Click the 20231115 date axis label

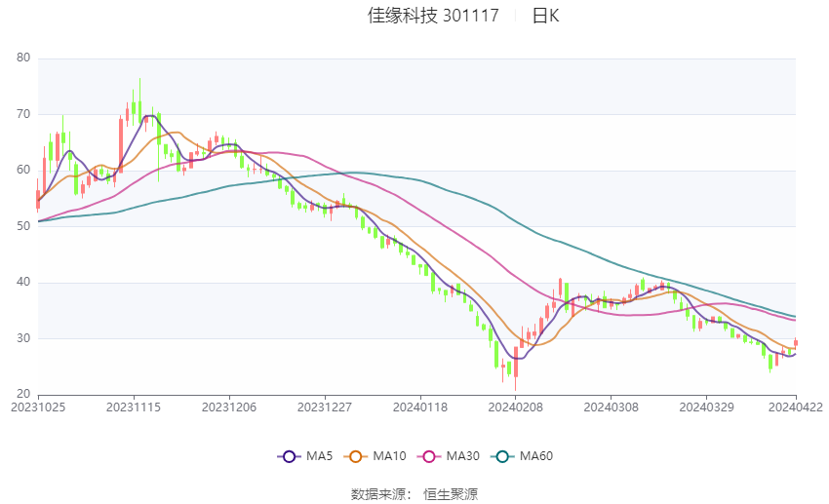click(134, 407)
